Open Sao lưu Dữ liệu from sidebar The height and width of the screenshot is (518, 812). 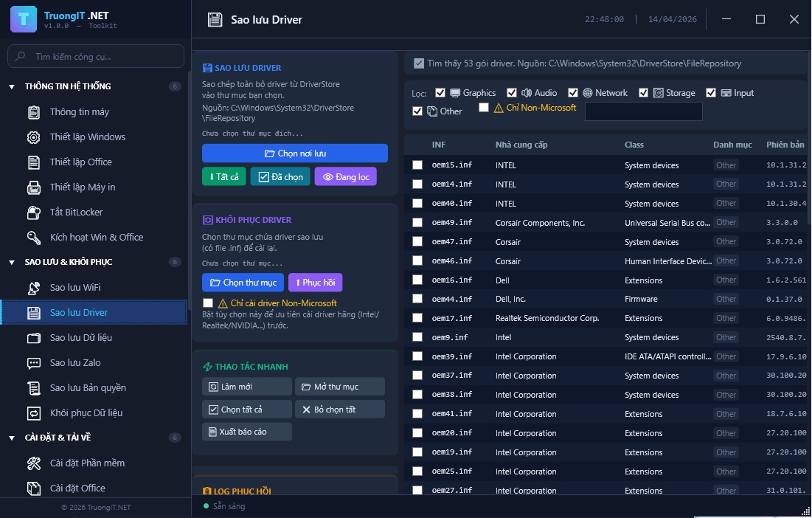pos(80,338)
